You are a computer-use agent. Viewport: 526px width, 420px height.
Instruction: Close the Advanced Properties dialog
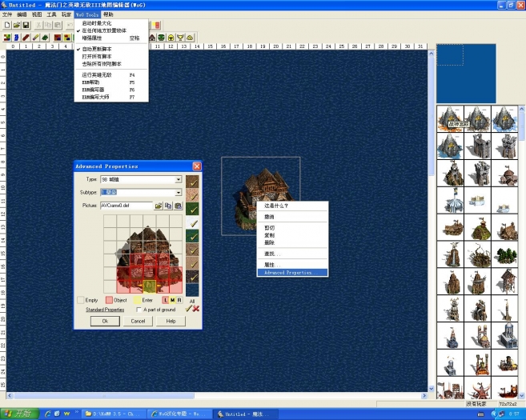coord(197,166)
